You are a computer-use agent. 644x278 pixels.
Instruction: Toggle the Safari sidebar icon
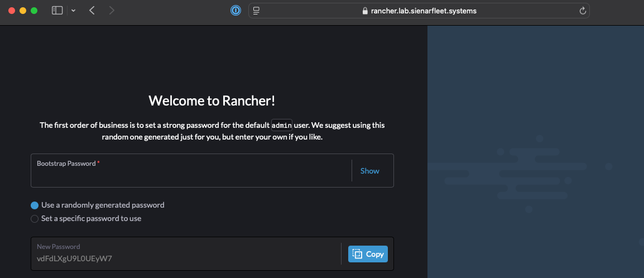pos(57,11)
